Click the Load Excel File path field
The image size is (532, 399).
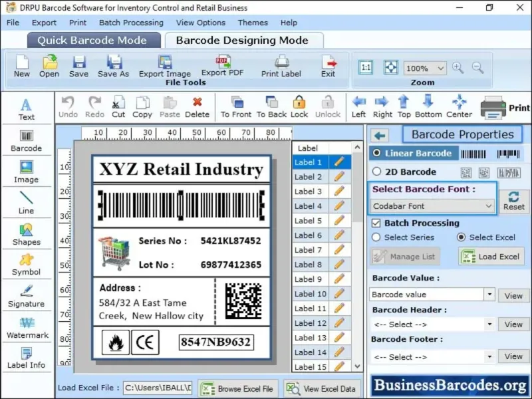[x=158, y=388]
